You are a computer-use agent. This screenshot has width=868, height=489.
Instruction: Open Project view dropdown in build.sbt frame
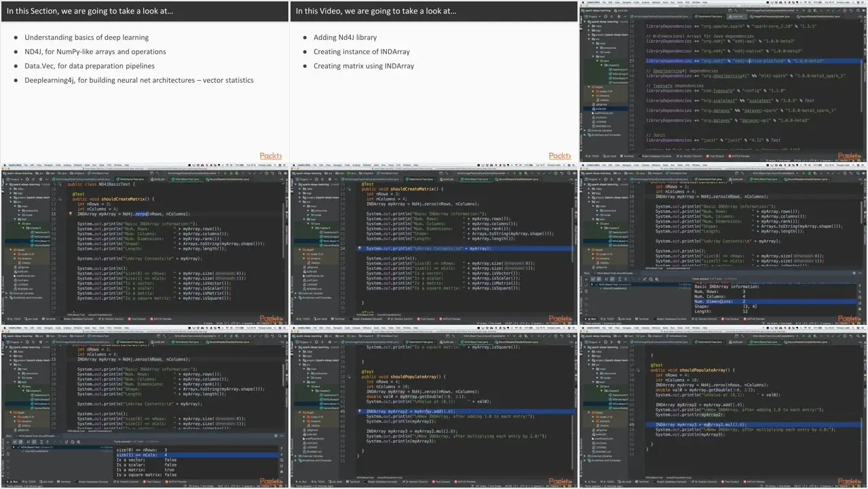(x=592, y=16)
